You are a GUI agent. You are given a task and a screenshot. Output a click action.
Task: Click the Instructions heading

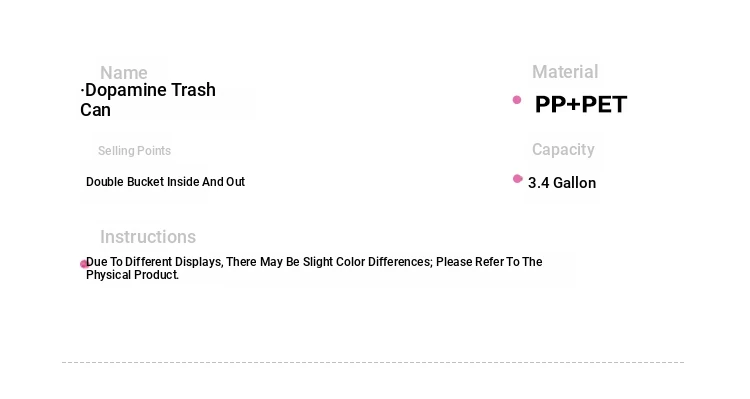click(148, 237)
